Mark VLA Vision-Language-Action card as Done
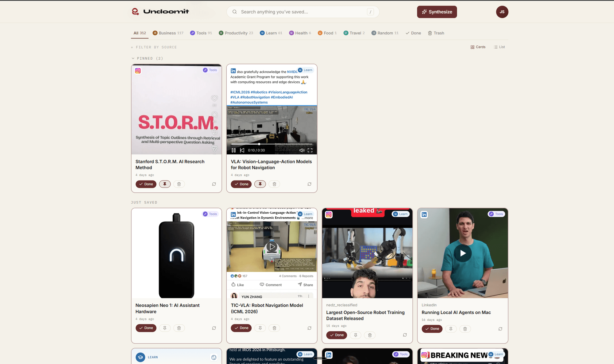 [241, 184]
